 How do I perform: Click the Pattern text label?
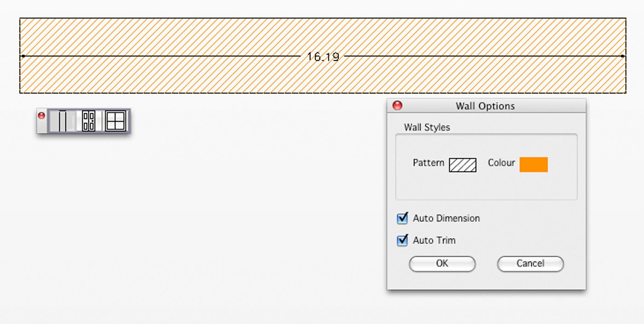tap(428, 163)
